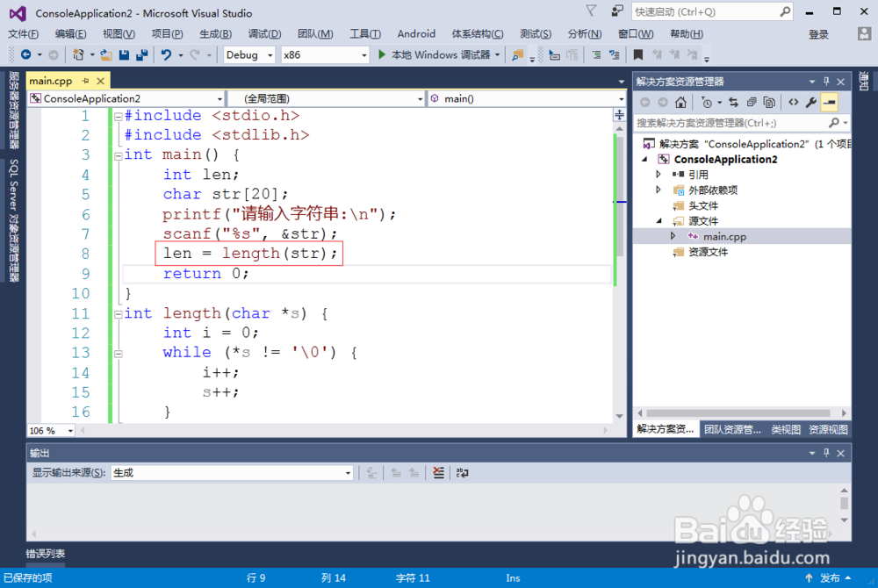
Task: Switch to the 类视图 tab
Action: [786, 430]
